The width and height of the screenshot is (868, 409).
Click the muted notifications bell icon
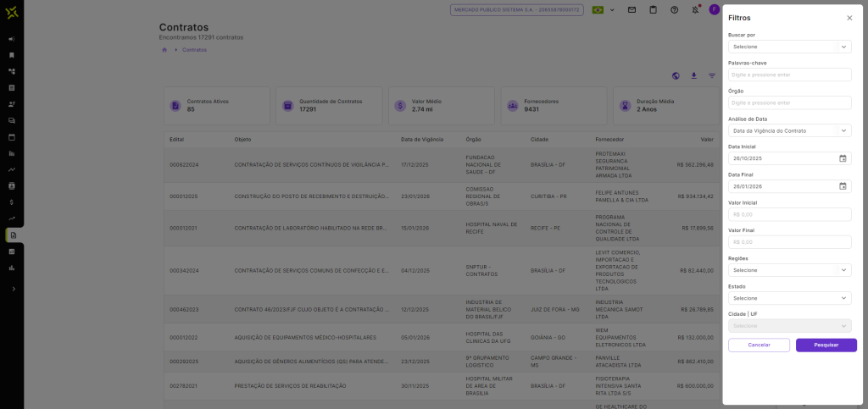(x=695, y=9)
